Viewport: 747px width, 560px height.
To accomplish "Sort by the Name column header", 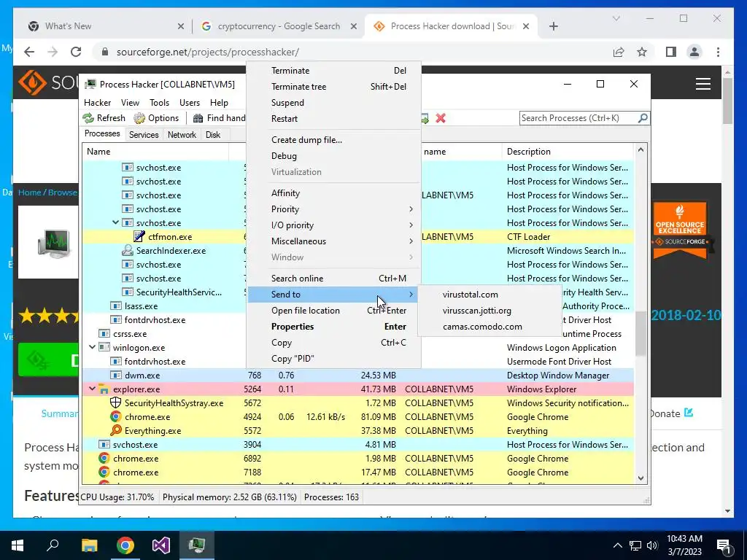I will tap(155, 152).
